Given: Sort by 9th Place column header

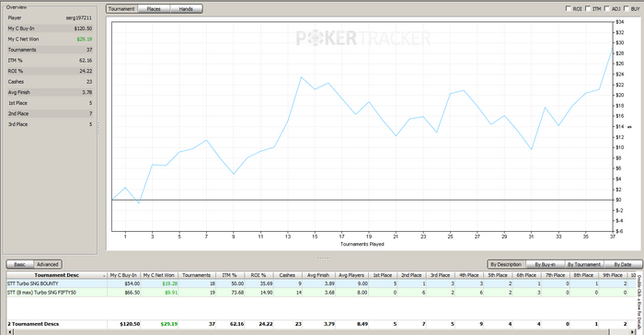Looking at the screenshot, I should tap(613, 275).
